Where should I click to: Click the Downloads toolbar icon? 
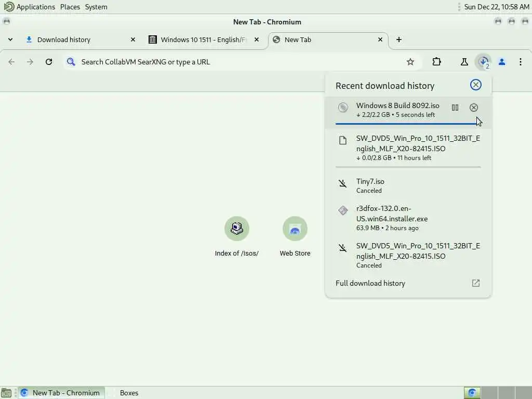tap(484, 62)
